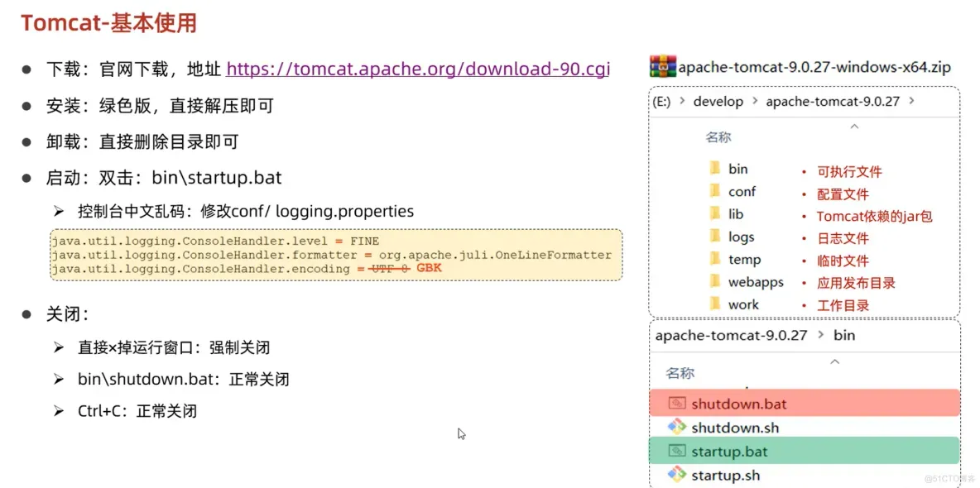Select the apache-tomcat-9.0.27-windows-x64.zip file name

click(x=815, y=66)
